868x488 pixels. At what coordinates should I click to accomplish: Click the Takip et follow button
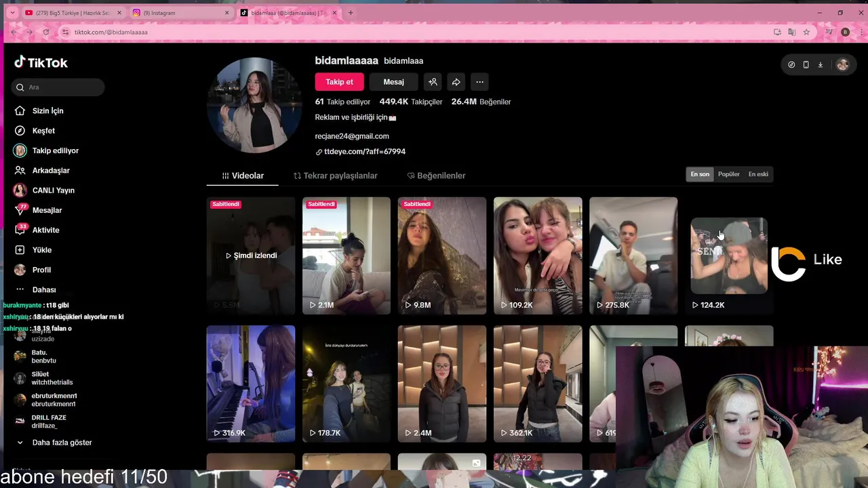pos(339,82)
